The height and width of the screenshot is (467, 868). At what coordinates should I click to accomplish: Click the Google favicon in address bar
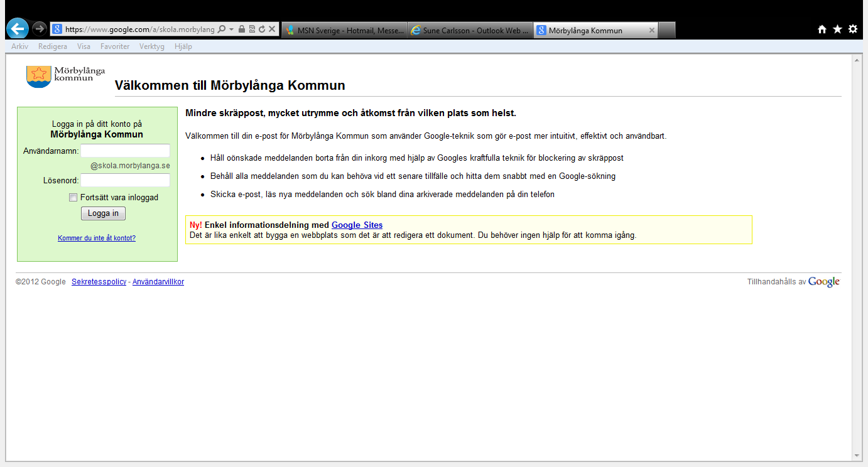tap(57, 30)
